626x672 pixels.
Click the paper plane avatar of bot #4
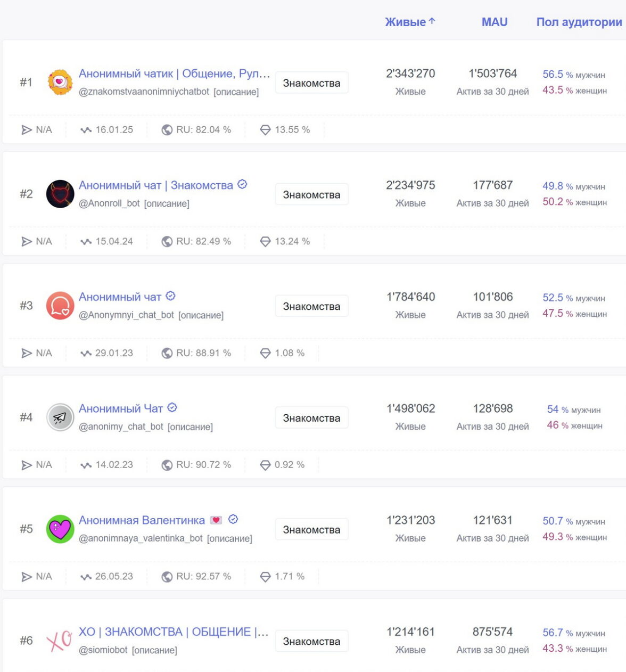click(60, 417)
